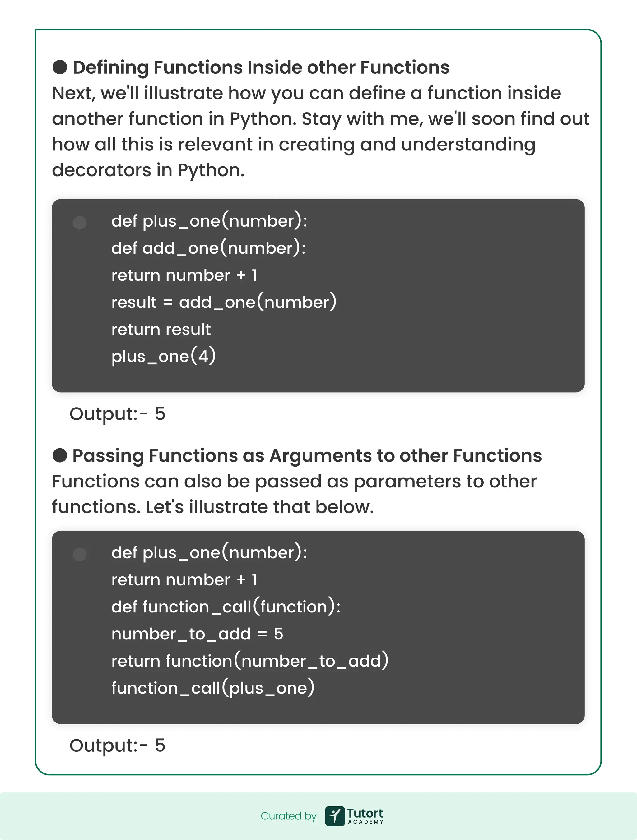Click the "Curated by" footer text
The width and height of the screenshot is (637, 840).
pyautogui.click(x=288, y=816)
